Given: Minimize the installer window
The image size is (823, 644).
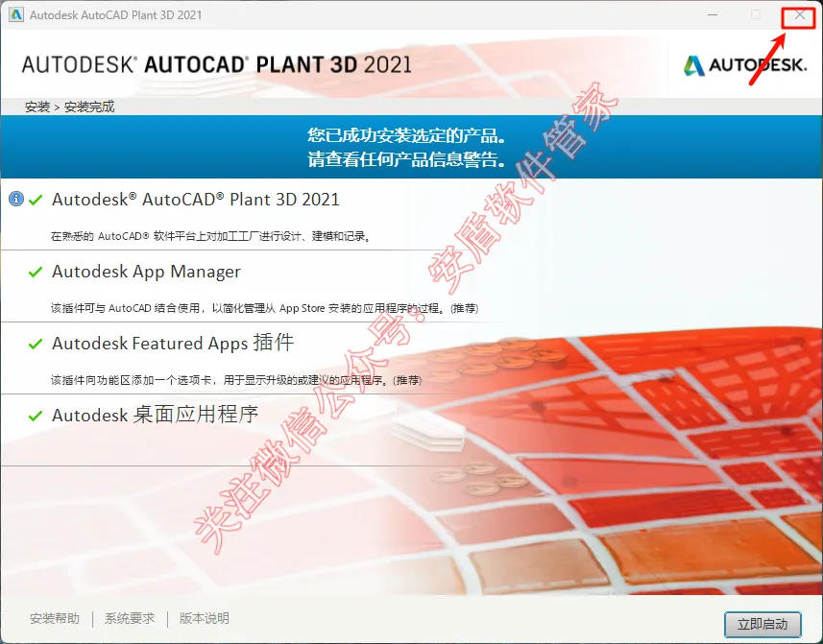Looking at the screenshot, I should [x=713, y=15].
